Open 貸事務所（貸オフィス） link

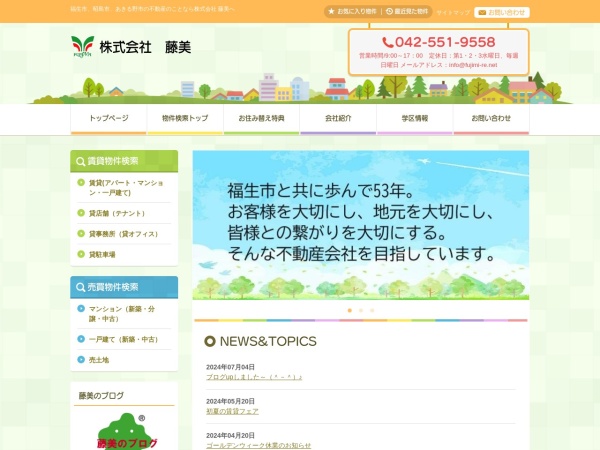coord(123,234)
